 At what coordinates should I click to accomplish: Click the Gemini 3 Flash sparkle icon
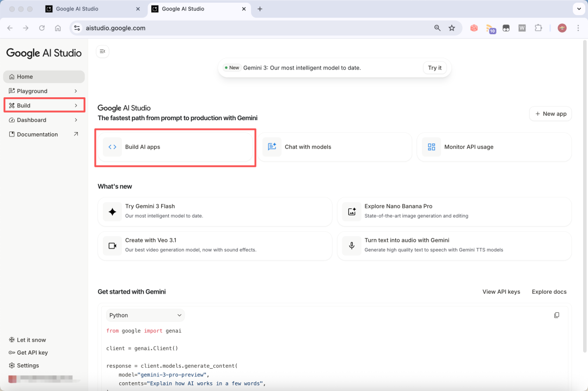[x=112, y=212]
